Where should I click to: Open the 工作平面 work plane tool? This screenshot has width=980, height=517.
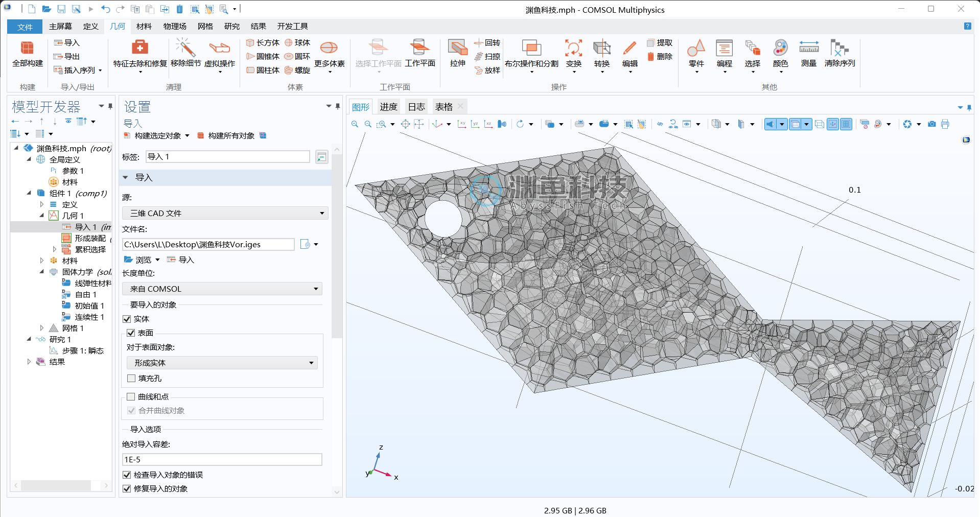coord(420,54)
